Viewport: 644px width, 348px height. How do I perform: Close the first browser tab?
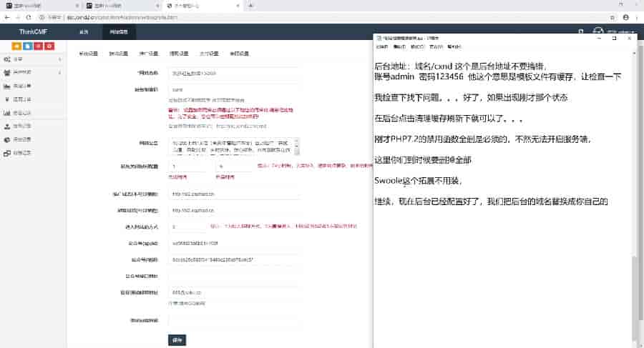point(77,6)
